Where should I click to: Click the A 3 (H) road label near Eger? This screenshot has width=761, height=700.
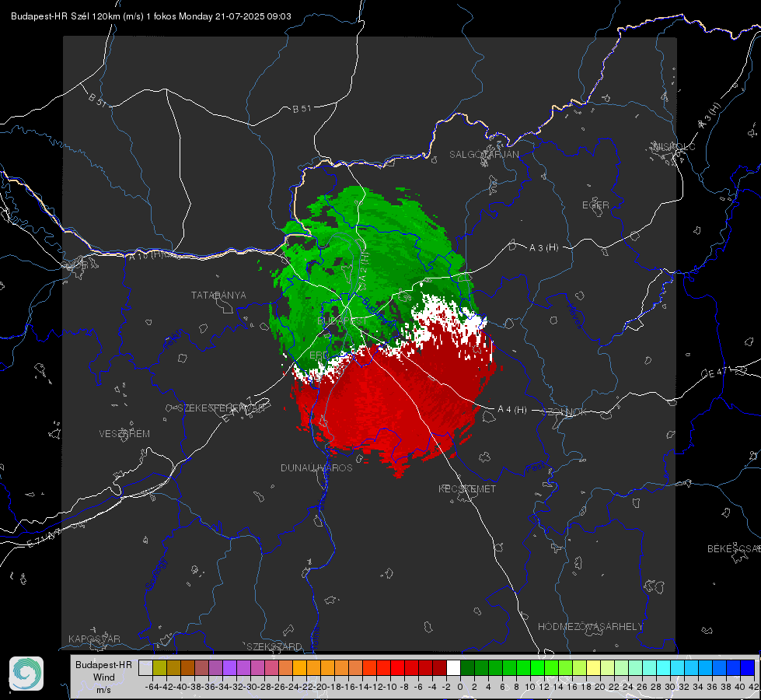pos(543,248)
